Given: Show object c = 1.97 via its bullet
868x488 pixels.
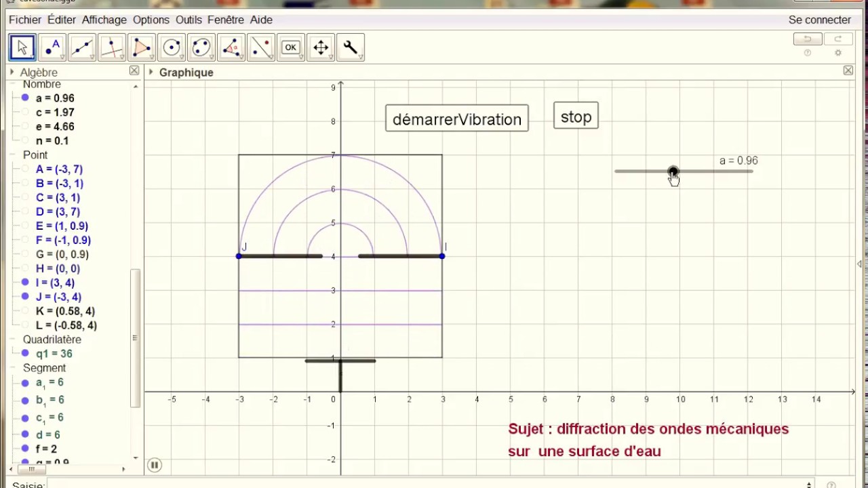Looking at the screenshot, I should (x=25, y=113).
